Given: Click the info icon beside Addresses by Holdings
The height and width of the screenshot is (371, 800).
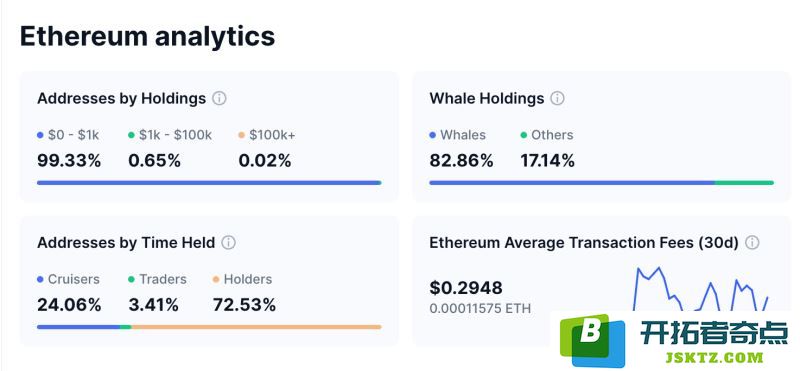Looking at the screenshot, I should (219, 98).
